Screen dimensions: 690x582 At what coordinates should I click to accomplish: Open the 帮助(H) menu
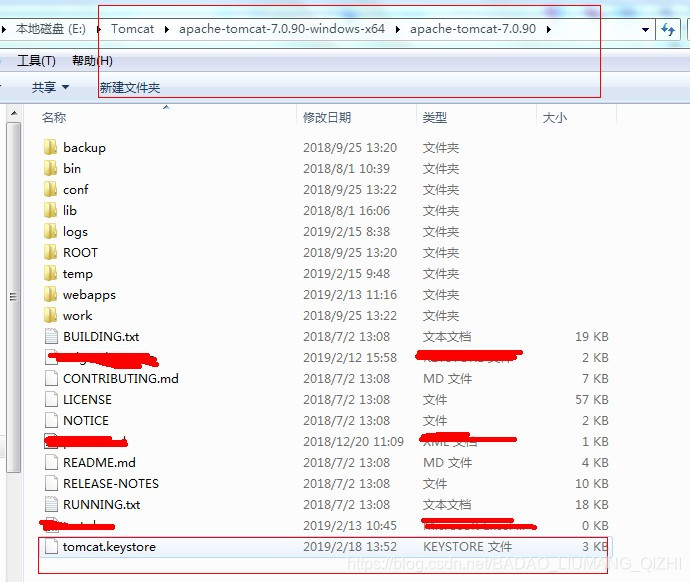pos(92,60)
